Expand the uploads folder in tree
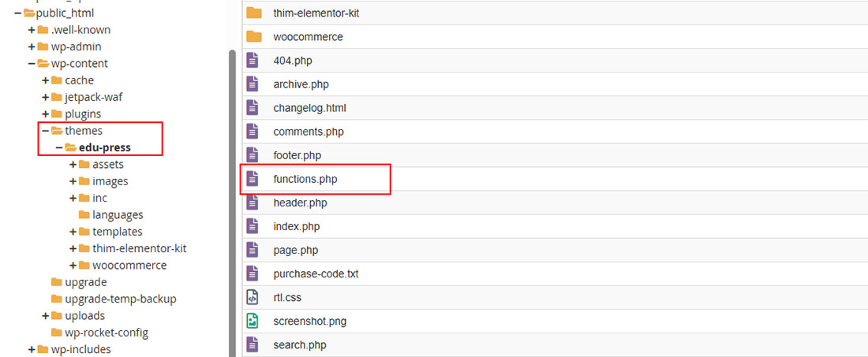The width and height of the screenshot is (868, 357). point(46,316)
